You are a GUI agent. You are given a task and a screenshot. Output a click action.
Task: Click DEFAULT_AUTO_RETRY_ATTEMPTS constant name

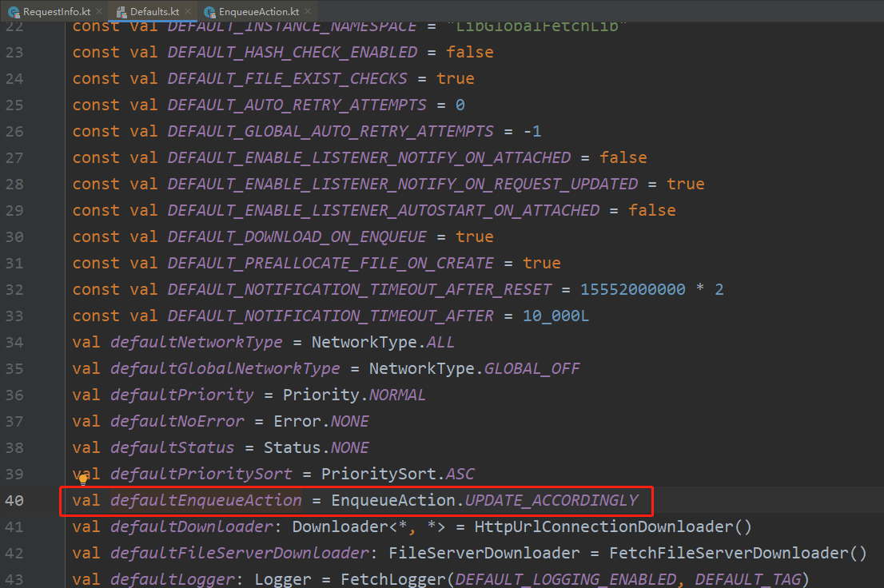pos(297,105)
